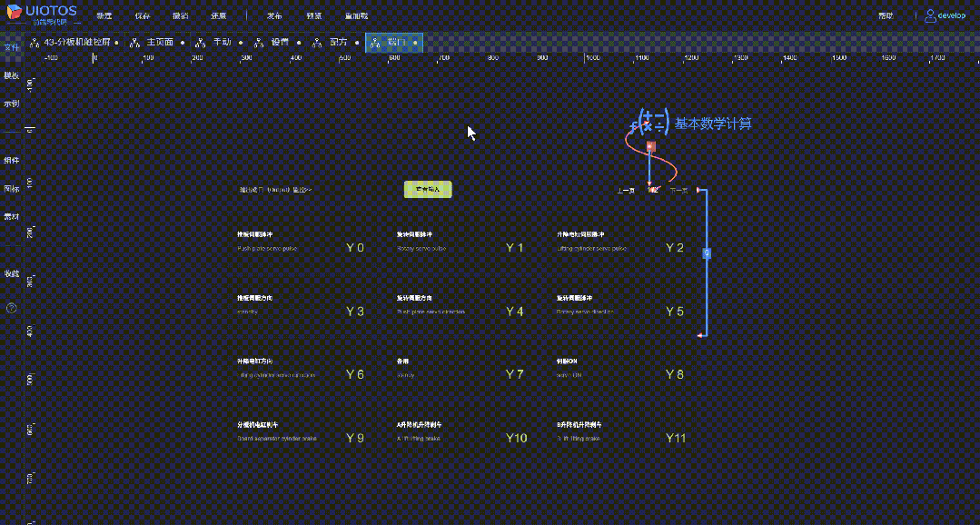980x525 pixels.
Task: Open the 素材 sidebar panel
Action: [11, 216]
